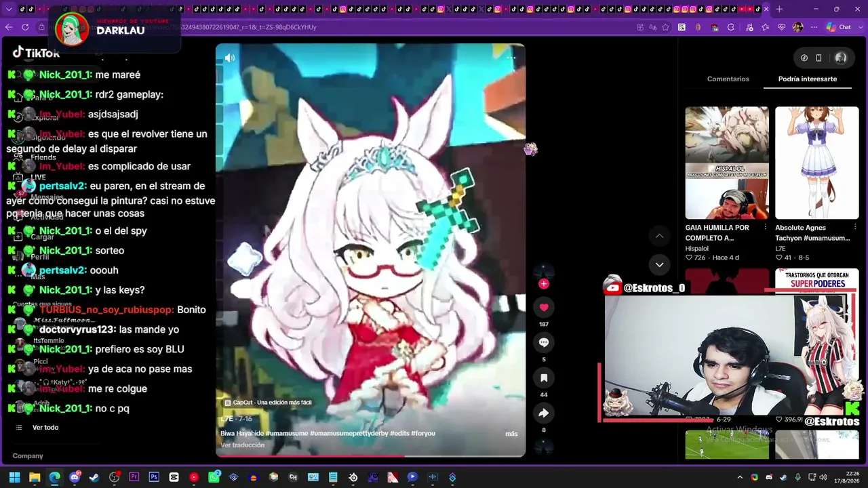Open the #edits hashtag
The height and width of the screenshot is (488, 868).
point(399,434)
